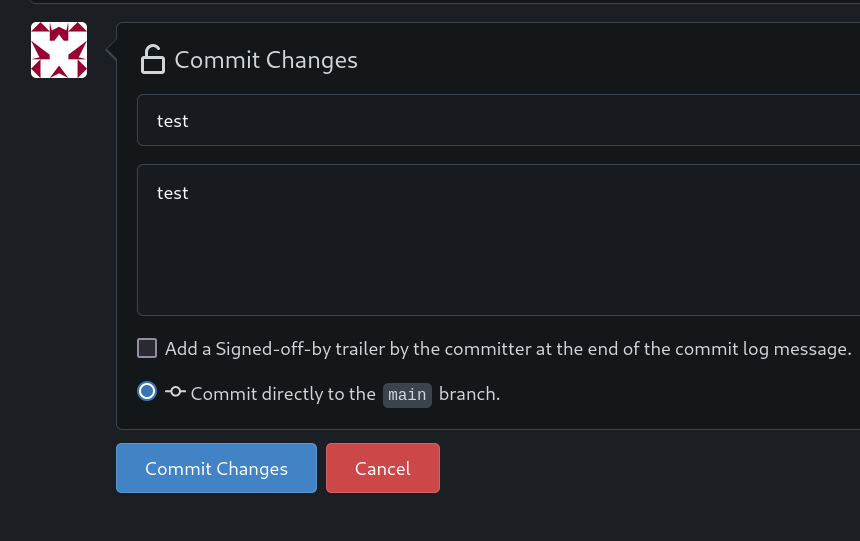The image size is (860, 541).
Task: Click the git commit node icon
Action: (x=176, y=392)
